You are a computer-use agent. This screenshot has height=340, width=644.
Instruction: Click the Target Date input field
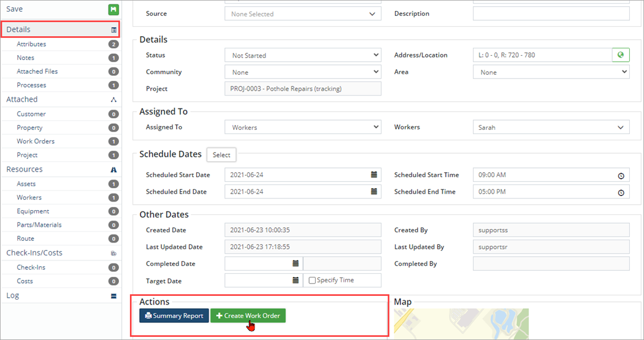(264, 280)
